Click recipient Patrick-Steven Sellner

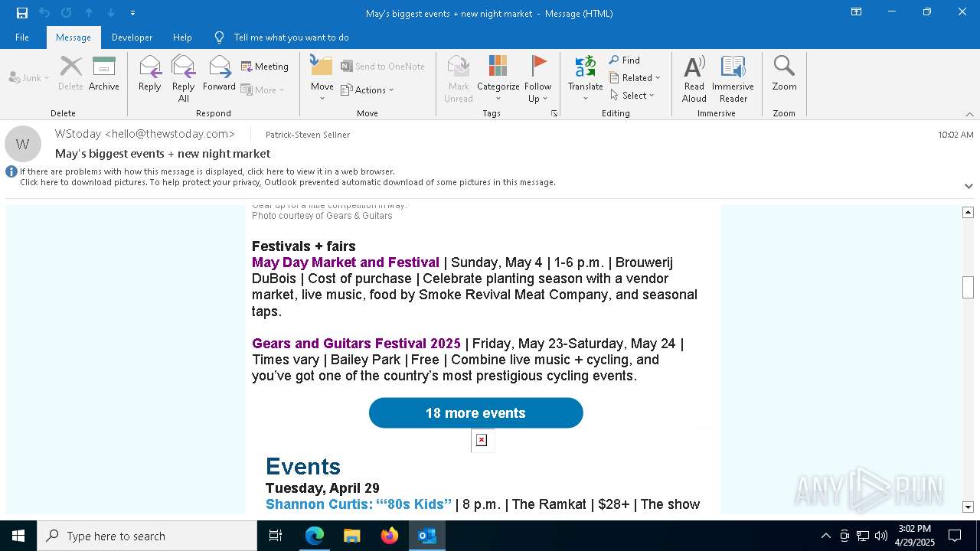(308, 135)
